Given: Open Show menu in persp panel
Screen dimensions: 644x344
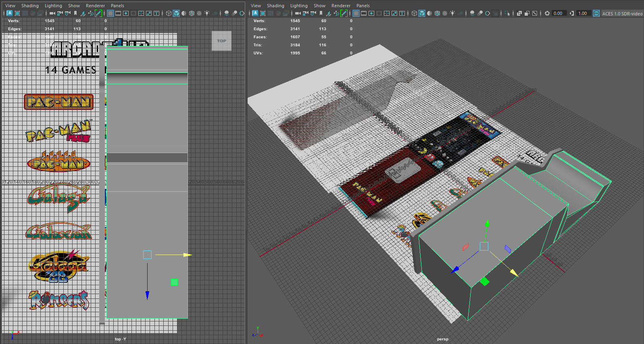Looking at the screenshot, I should pos(319,6).
